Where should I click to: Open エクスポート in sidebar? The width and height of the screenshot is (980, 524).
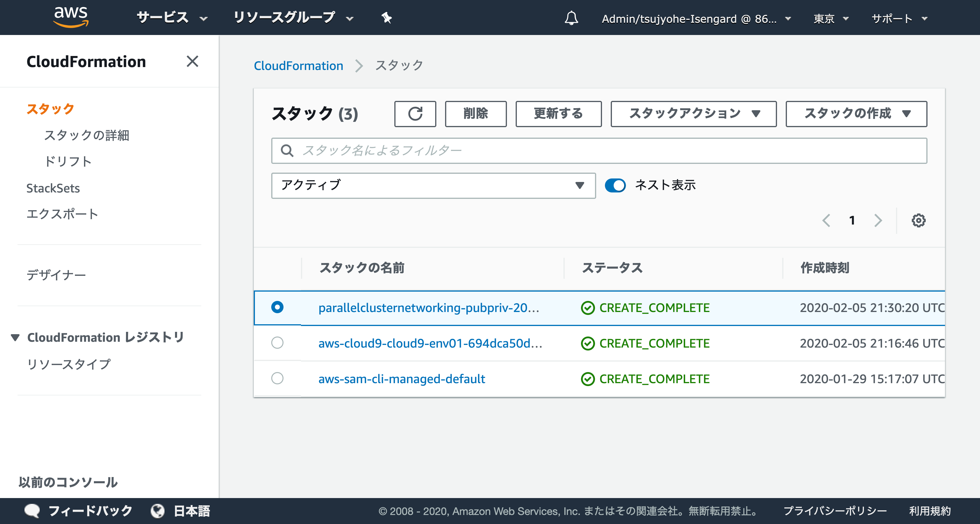tap(62, 214)
